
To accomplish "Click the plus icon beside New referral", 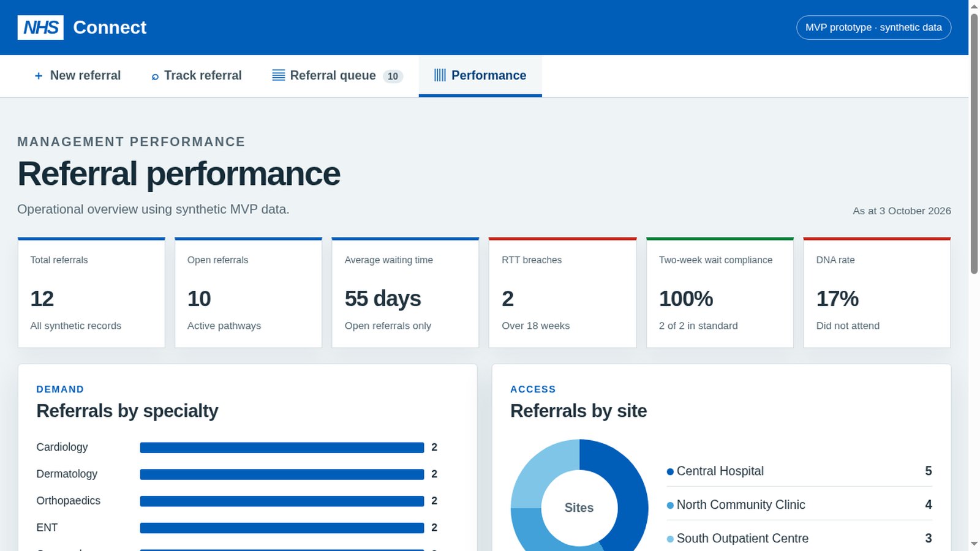I will pyautogui.click(x=39, y=76).
